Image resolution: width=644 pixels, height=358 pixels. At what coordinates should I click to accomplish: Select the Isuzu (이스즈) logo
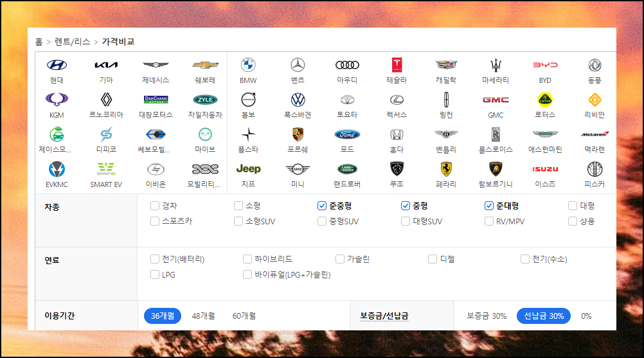click(x=545, y=169)
